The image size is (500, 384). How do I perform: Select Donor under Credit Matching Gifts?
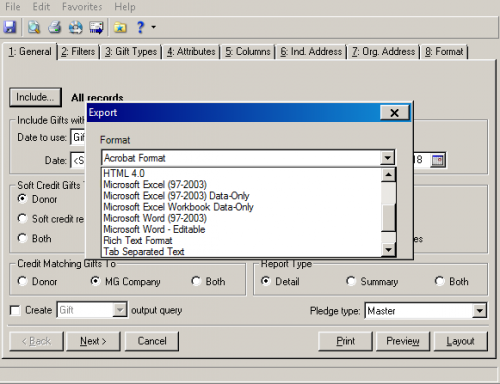click(x=22, y=281)
